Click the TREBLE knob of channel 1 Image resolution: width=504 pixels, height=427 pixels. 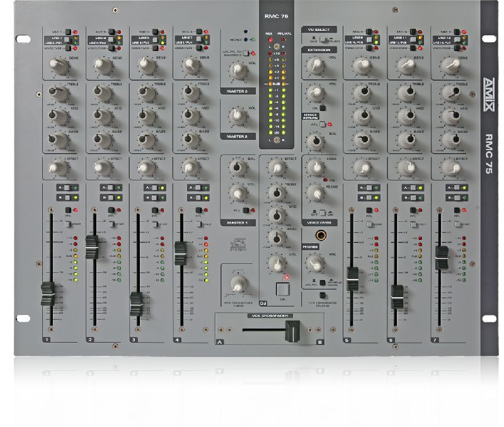coord(59,93)
